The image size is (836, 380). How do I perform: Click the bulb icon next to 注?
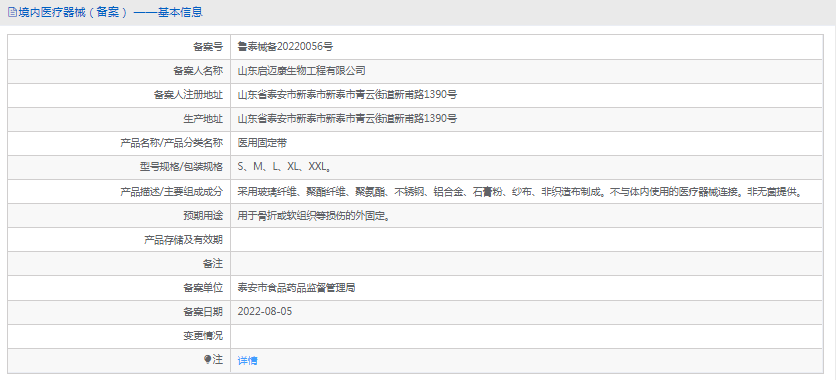208,360
